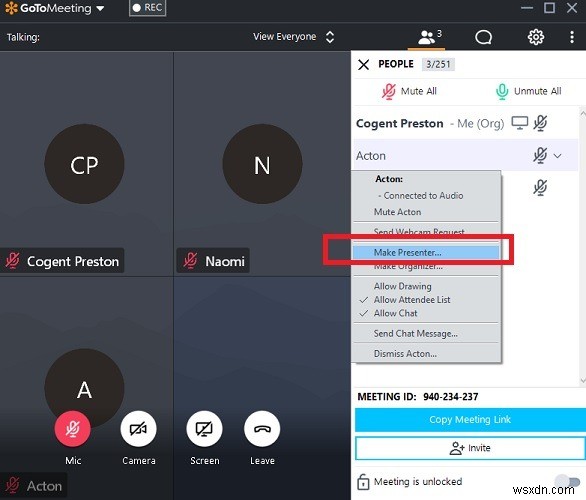Screen dimensions: 586x500
Task: Expand the chevron next to Acton
Action: tap(557, 156)
